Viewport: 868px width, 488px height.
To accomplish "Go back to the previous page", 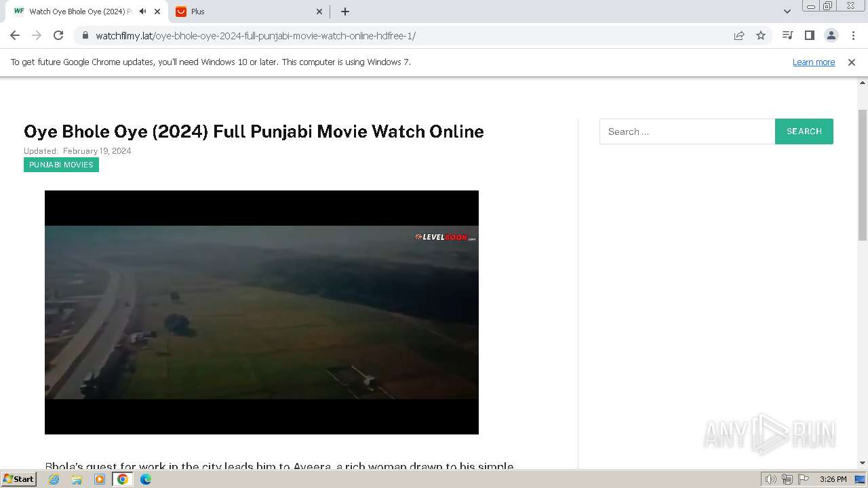I will click(15, 35).
